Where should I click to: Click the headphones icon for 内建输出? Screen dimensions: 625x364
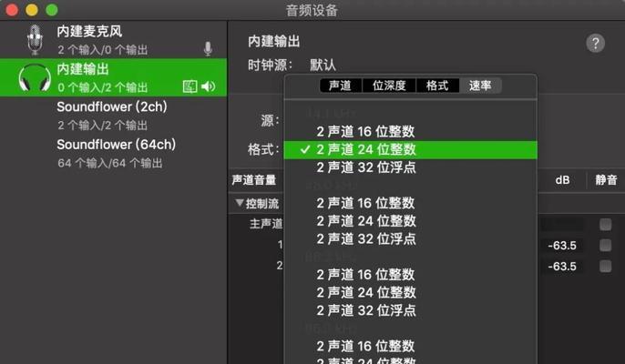[x=35, y=77]
